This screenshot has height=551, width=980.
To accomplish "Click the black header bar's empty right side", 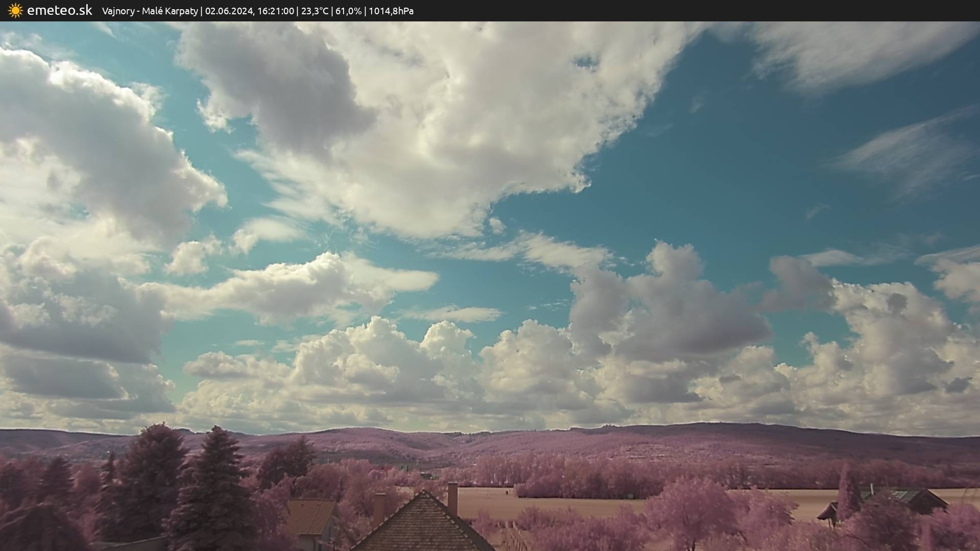I will [x=715, y=11].
